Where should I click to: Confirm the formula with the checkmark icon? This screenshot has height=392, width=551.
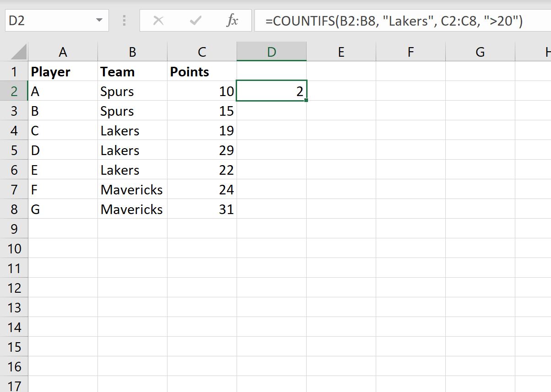point(195,21)
